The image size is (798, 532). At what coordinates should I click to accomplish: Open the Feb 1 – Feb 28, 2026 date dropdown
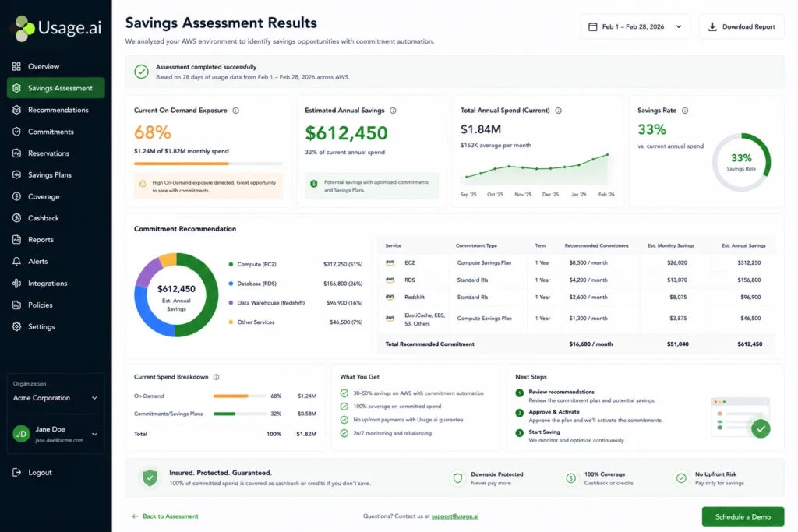[634, 26]
